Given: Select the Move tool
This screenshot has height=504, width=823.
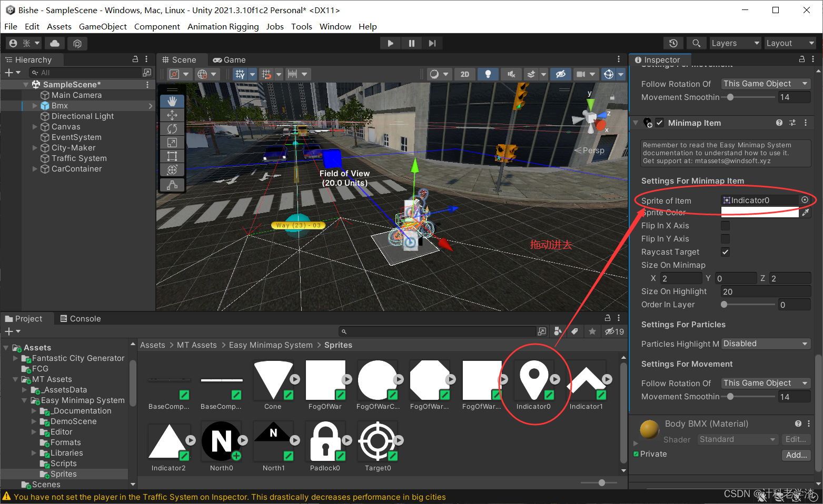Looking at the screenshot, I should (172, 115).
